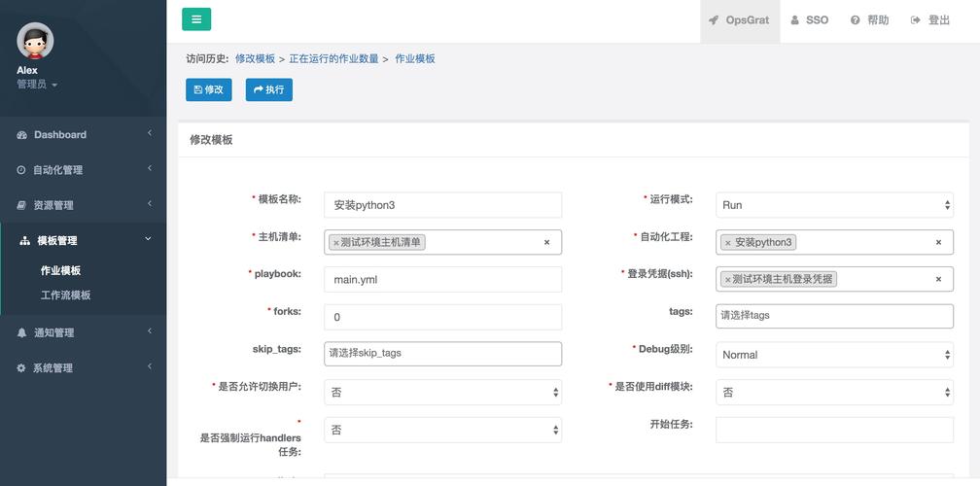
Task: Remove the 安装python3 project tag
Action: point(728,243)
